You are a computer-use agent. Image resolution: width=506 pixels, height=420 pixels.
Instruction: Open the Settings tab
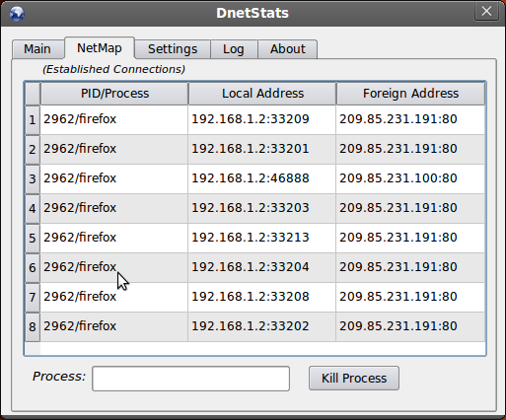(173, 49)
